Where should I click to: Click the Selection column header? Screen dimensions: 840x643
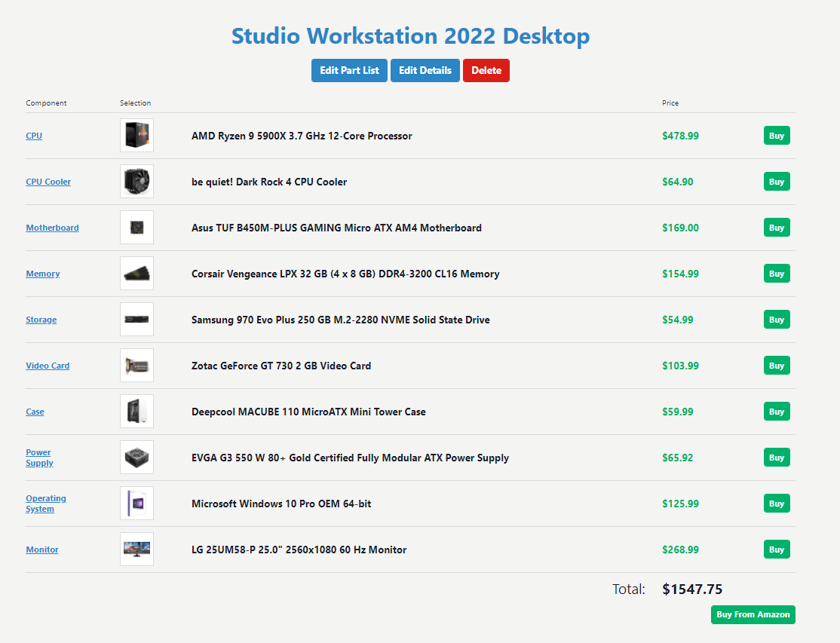pos(136,103)
